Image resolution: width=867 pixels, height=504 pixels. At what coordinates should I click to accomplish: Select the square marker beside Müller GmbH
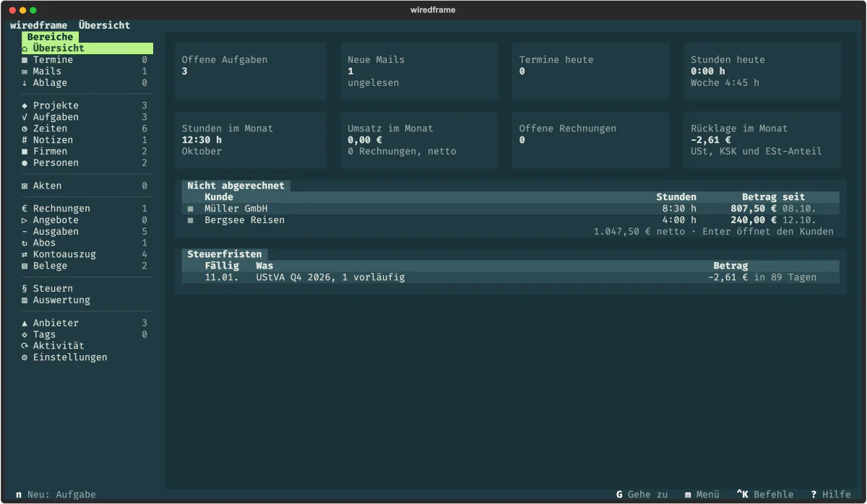(x=191, y=209)
